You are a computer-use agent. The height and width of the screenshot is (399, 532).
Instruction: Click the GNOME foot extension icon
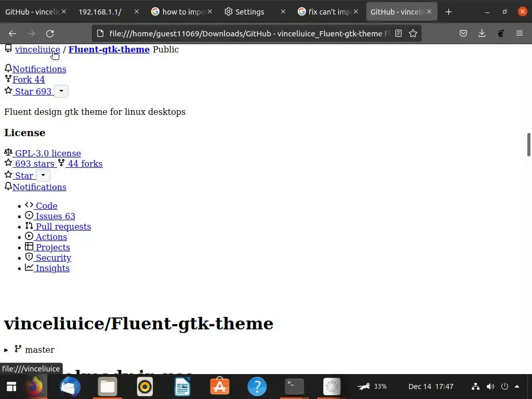[501, 33]
